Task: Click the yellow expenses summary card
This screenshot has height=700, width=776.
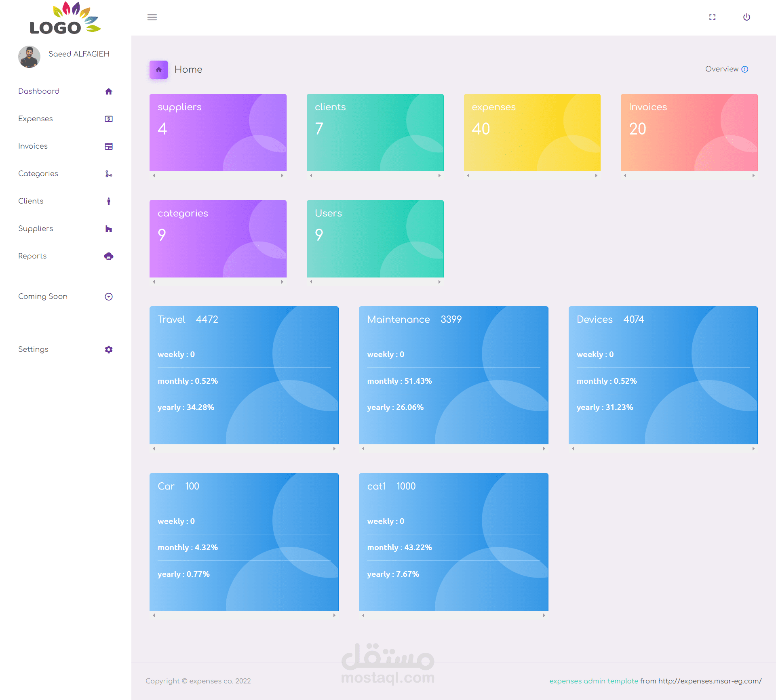Action: click(532, 132)
